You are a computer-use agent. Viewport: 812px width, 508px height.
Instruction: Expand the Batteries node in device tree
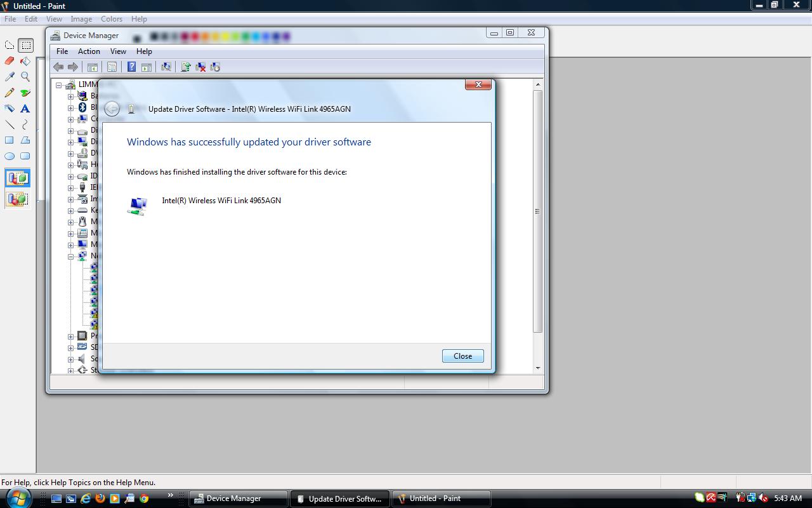[x=71, y=97]
